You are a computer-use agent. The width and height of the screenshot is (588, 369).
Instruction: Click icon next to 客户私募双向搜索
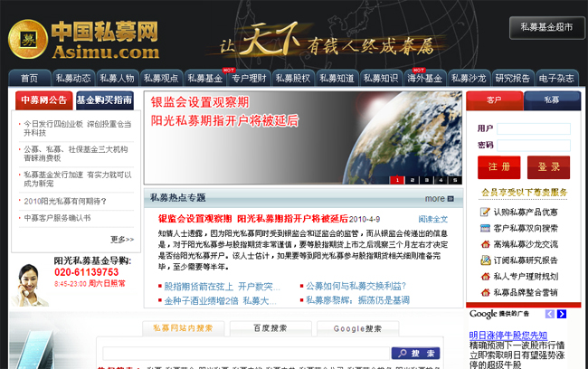click(485, 228)
